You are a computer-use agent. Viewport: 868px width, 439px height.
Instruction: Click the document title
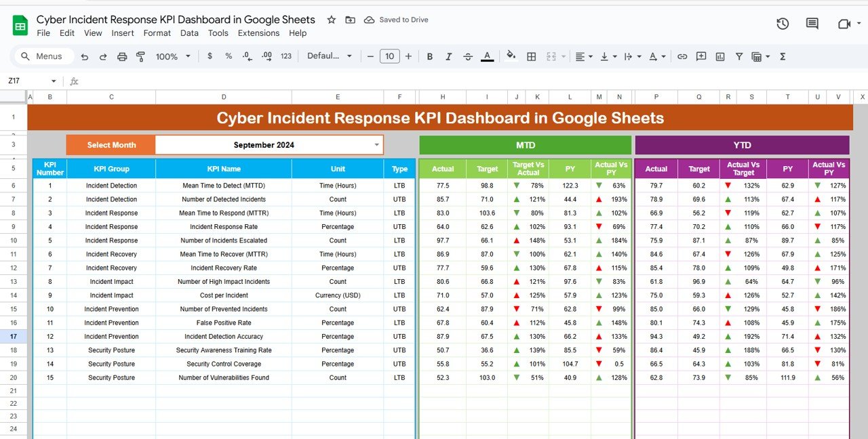pyautogui.click(x=176, y=20)
